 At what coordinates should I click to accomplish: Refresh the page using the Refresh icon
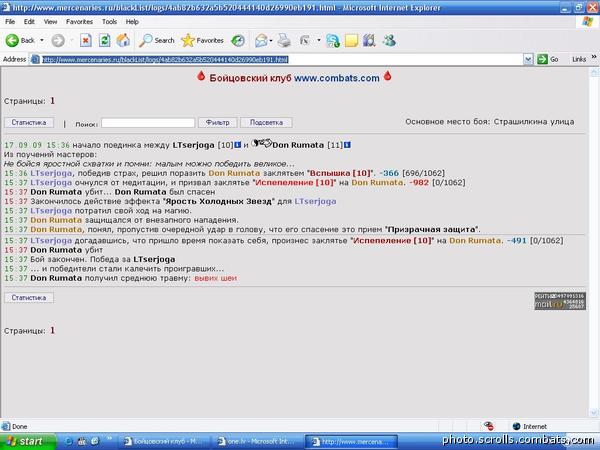[104, 40]
